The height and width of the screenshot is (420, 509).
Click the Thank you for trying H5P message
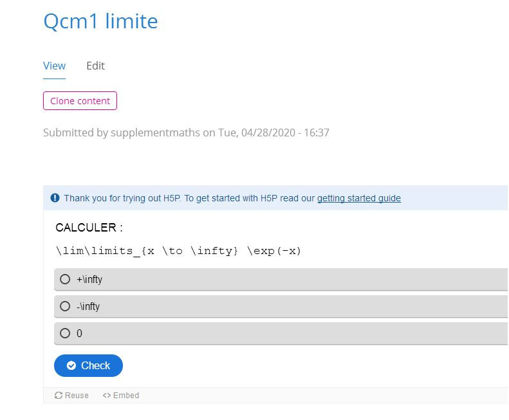tap(189, 198)
